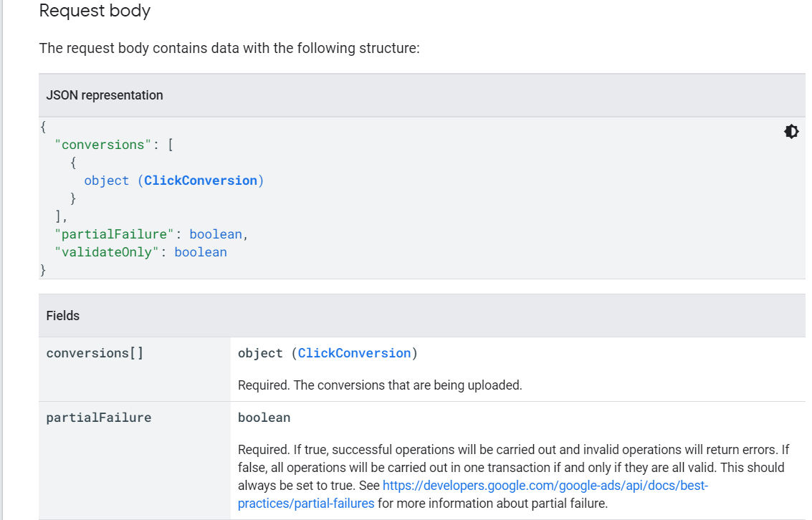Click the final closing brace of JSON

[x=43, y=270]
